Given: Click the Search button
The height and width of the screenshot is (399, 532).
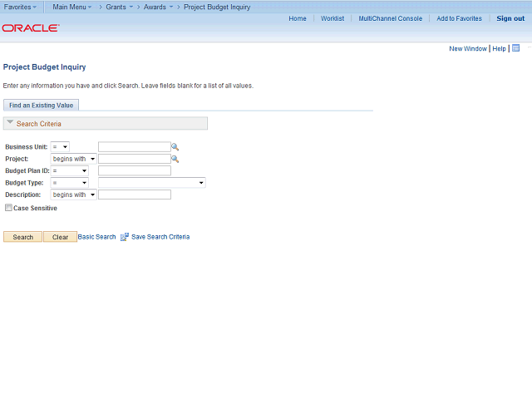Looking at the screenshot, I should [x=22, y=237].
